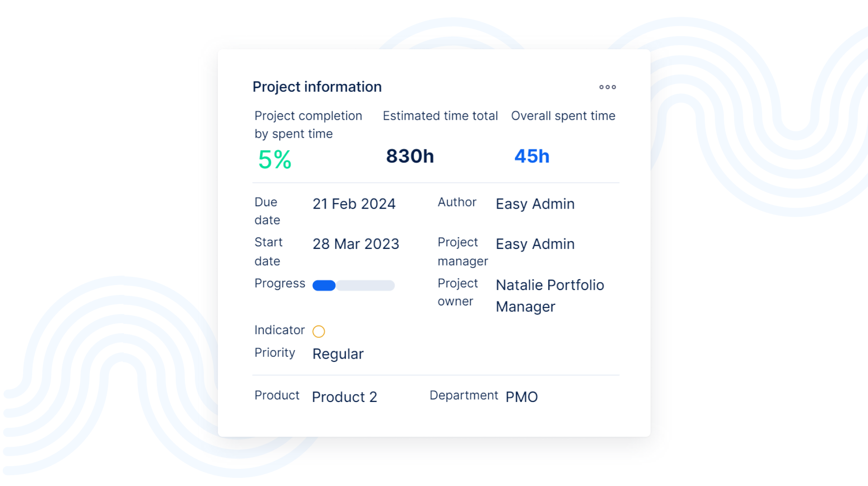Open author Easy Admin profile

coord(535,204)
